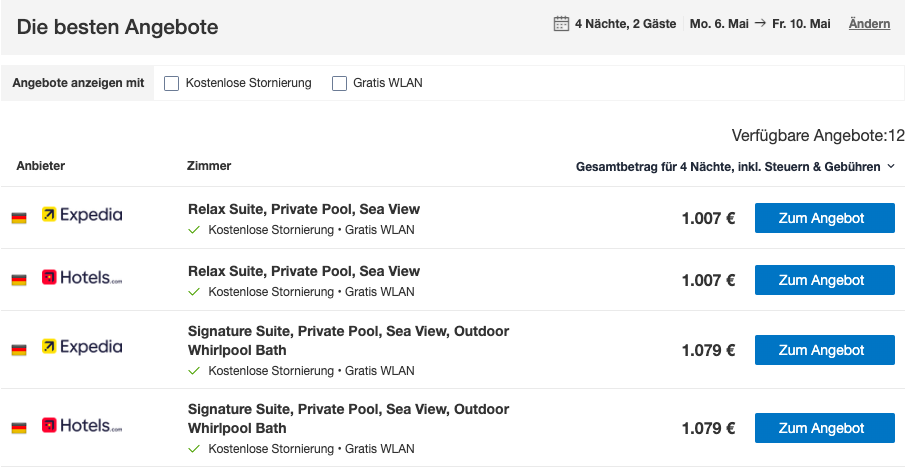Click the Ändern link to change dates

(869, 24)
